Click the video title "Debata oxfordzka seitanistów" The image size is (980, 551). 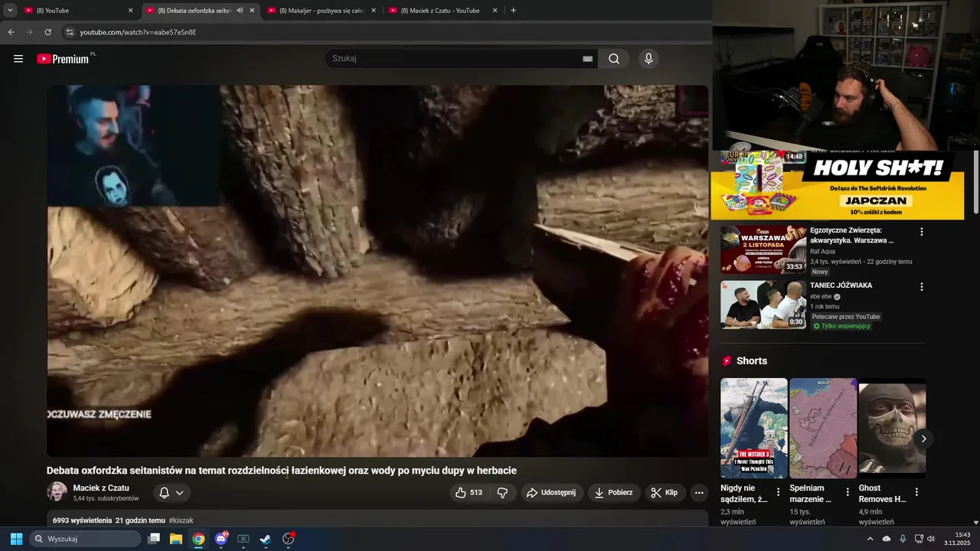(282, 471)
